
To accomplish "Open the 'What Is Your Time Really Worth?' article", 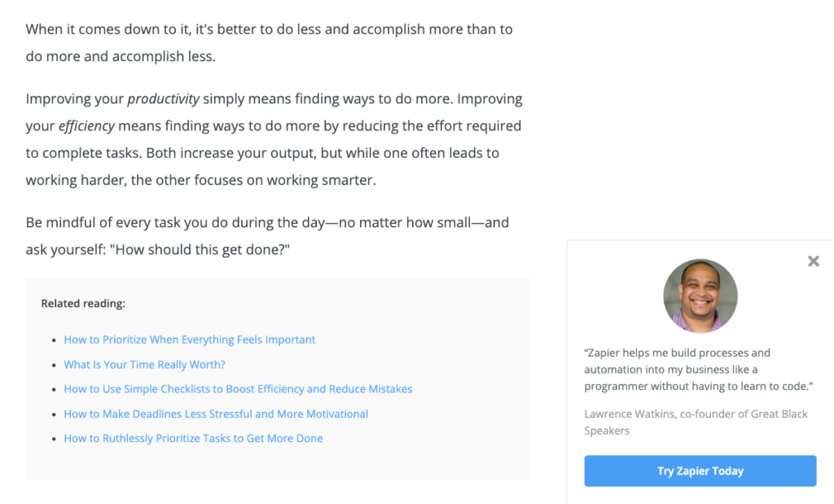I will 144,364.
